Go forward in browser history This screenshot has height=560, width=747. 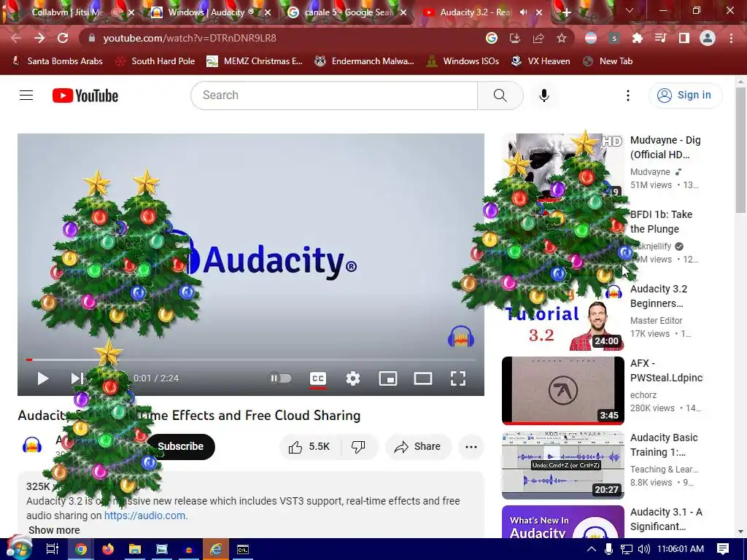[x=39, y=38]
